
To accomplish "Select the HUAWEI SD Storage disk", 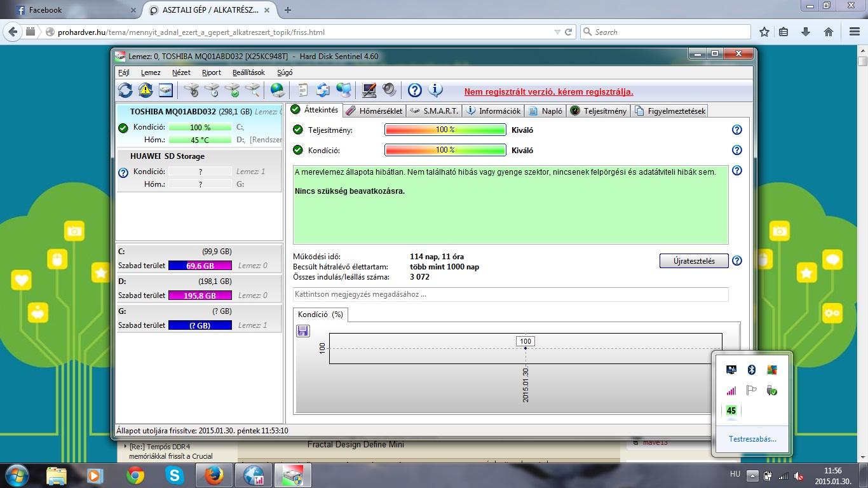I will tap(199, 170).
